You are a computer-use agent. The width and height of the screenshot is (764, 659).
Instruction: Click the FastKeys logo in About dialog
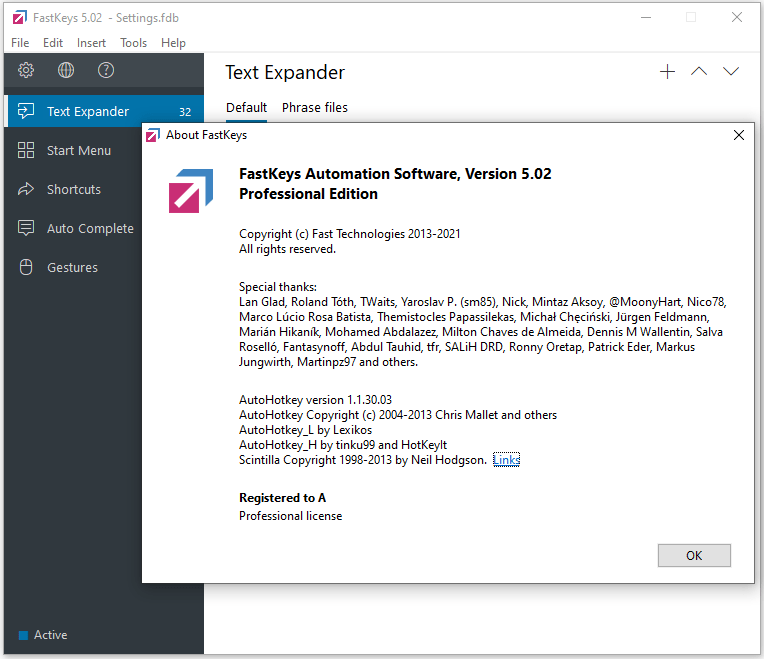click(x=191, y=190)
